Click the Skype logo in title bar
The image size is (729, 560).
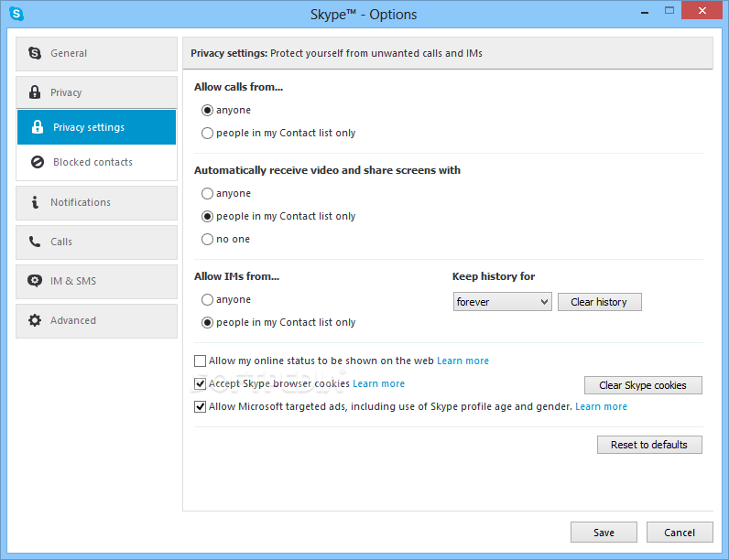(16, 14)
